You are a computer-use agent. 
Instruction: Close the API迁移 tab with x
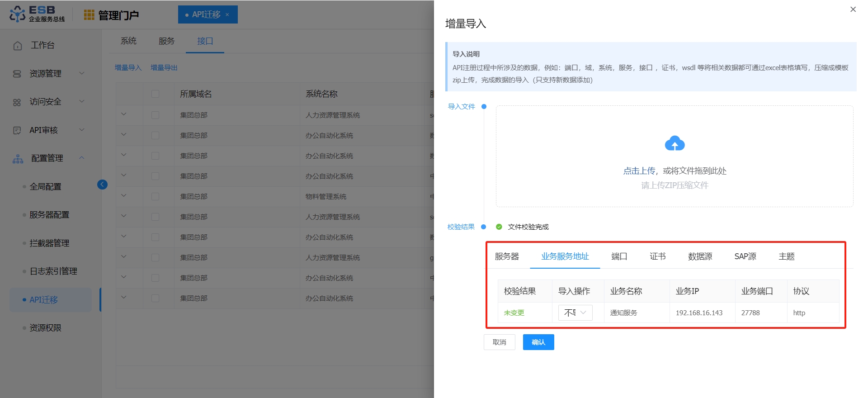(227, 15)
